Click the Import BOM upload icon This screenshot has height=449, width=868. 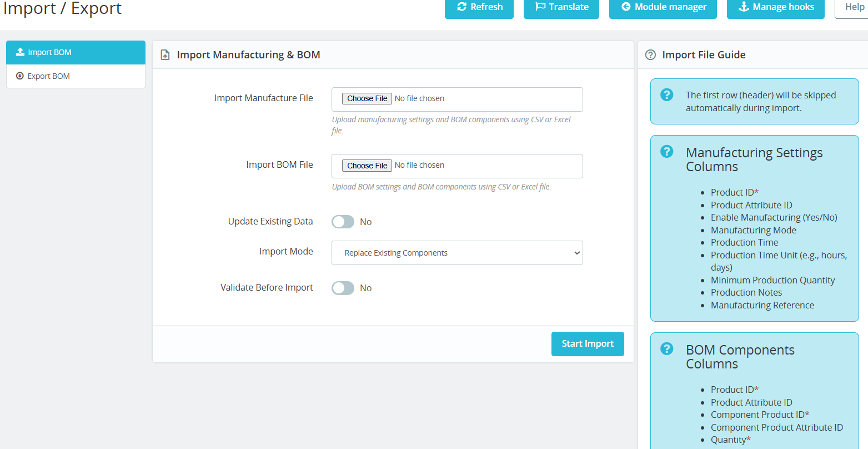tap(21, 52)
